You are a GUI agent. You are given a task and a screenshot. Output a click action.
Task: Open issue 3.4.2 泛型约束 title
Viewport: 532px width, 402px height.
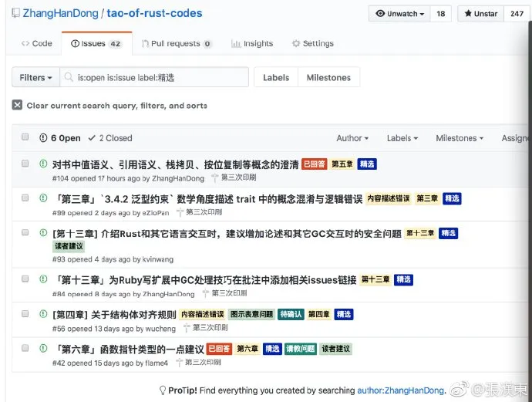209,199
